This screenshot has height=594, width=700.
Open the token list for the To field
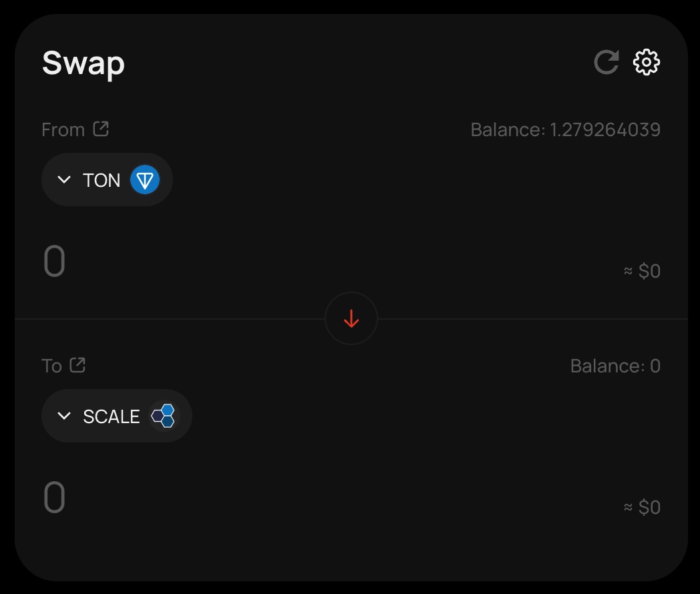[x=116, y=416]
